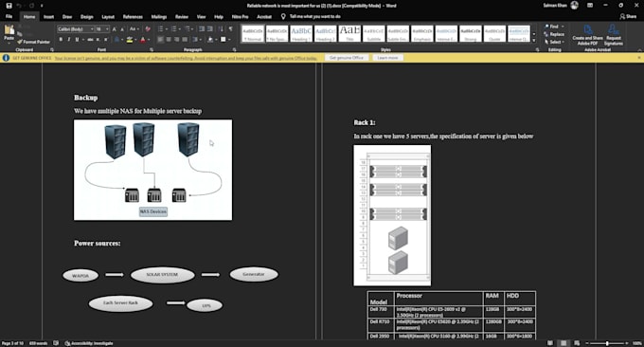Image resolution: width=644 pixels, height=347 pixels.
Task: Click Create and Share Adobe PDF
Action: click(x=588, y=35)
